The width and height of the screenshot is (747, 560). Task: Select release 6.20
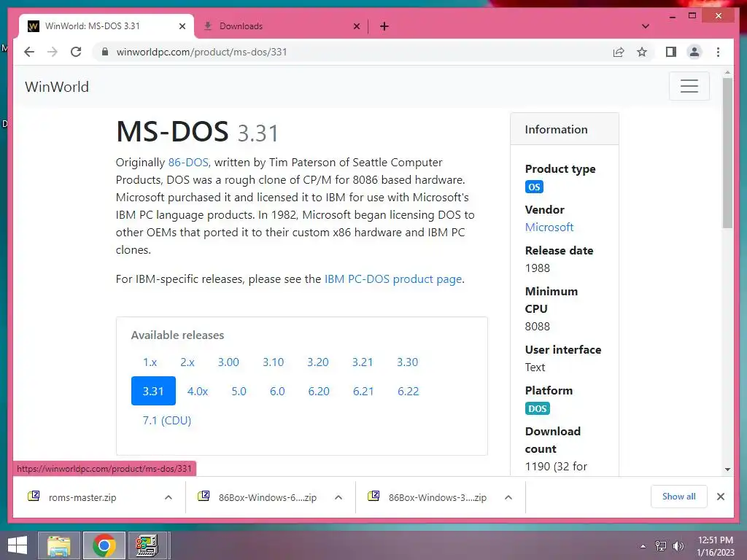pos(319,391)
